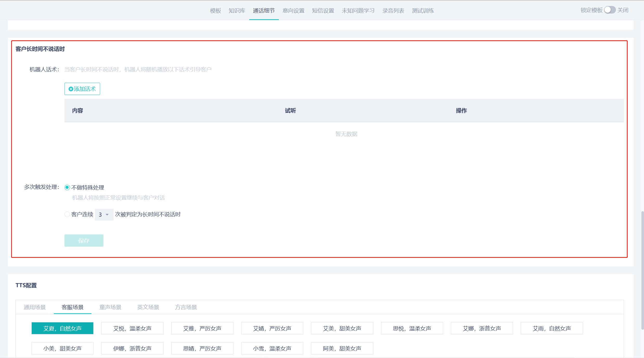Pick the 艾婧，严厉女声 voice
This screenshot has height=358, width=644.
pos(272,328)
